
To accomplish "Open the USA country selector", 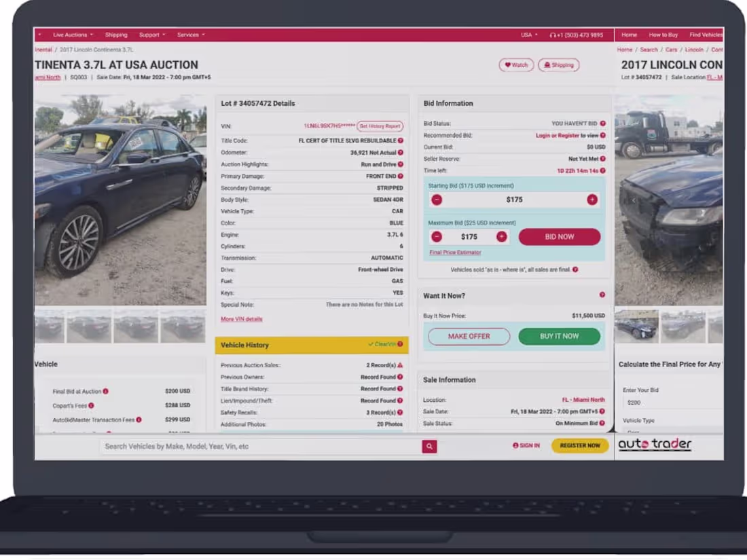I will 529,35.
